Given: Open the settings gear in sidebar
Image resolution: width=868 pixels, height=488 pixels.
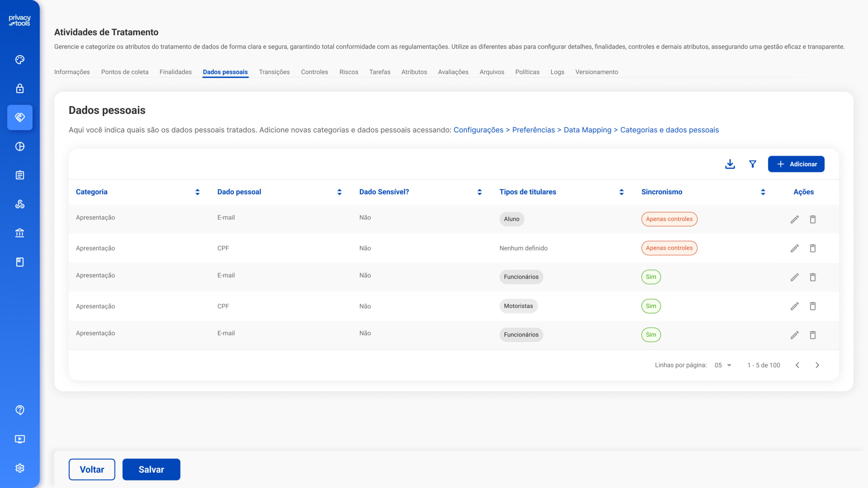Looking at the screenshot, I should (20, 468).
